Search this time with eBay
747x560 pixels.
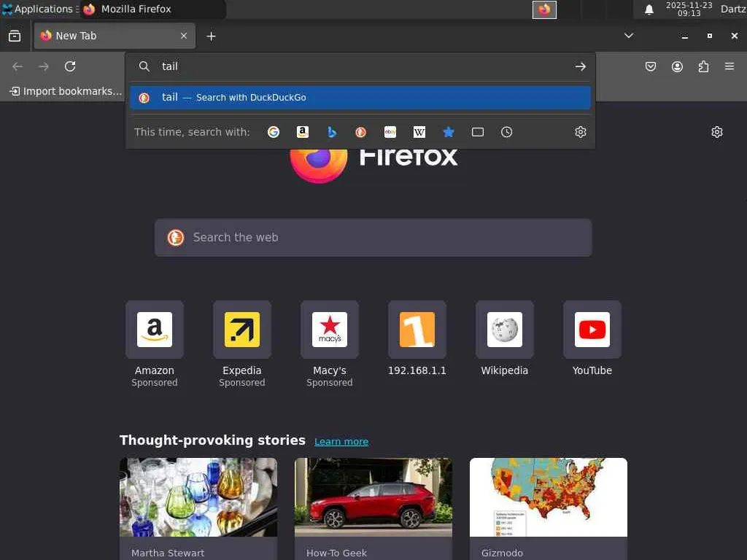click(390, 132)
